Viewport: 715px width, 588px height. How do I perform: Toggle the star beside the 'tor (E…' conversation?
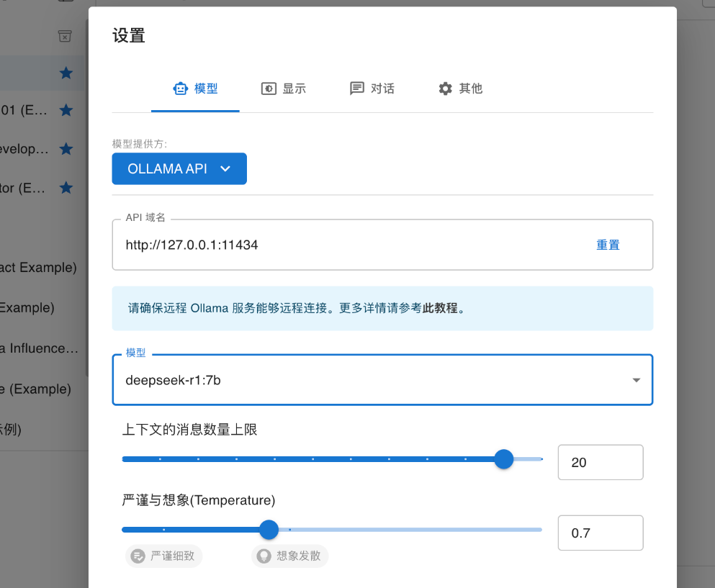66,187
